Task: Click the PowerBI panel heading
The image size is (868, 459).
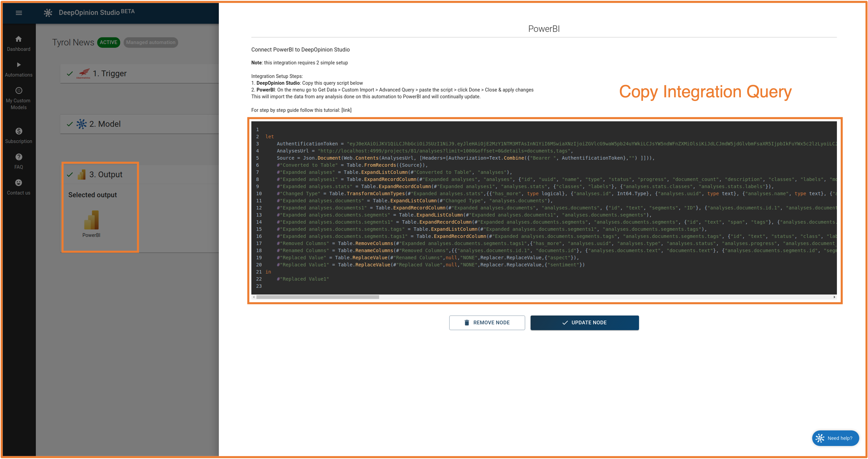Action: [x=544, y=29]
